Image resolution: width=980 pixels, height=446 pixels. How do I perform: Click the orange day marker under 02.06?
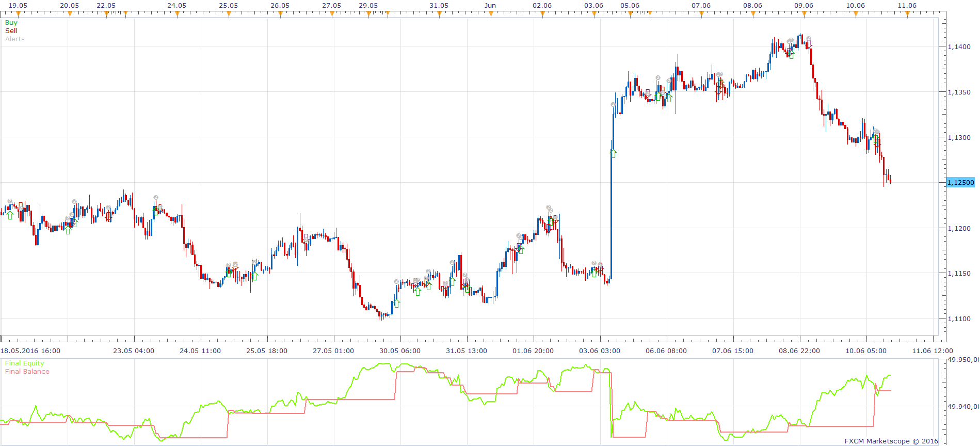542,14
